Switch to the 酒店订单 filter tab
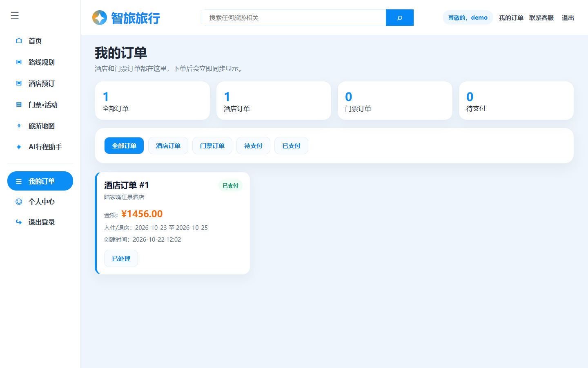The height and width of the screenshot is (368, 588). tap(168, 146)
